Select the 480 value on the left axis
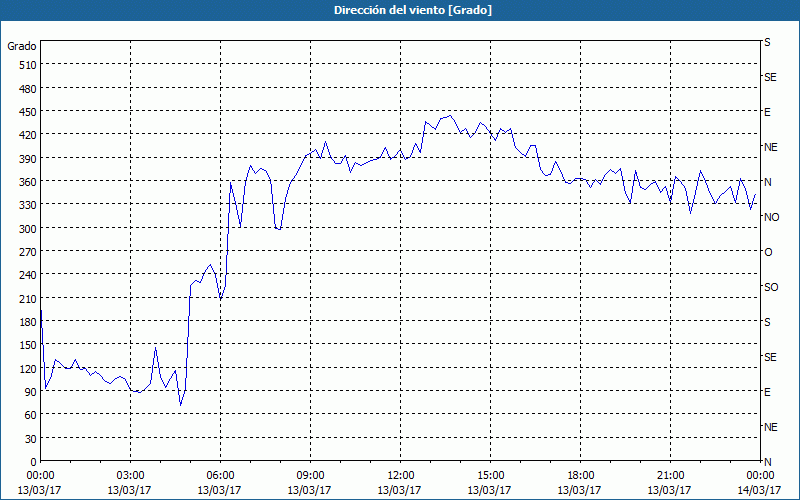The image size is (800, 500). [28, 89]
